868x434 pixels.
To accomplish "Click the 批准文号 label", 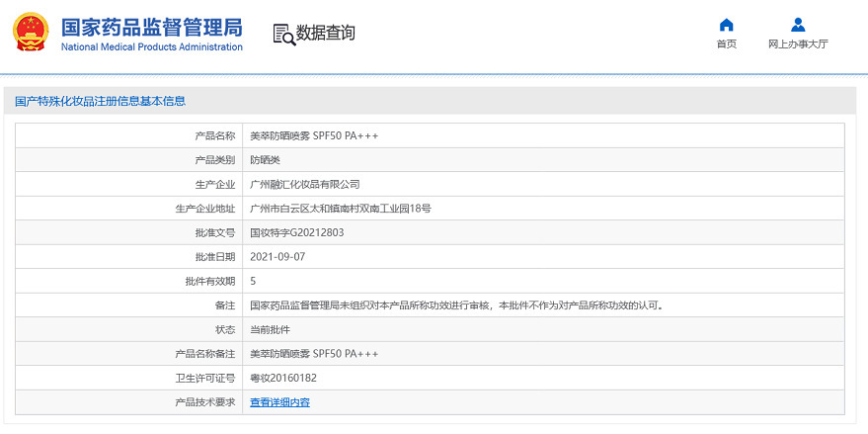I will coord(215,232).
